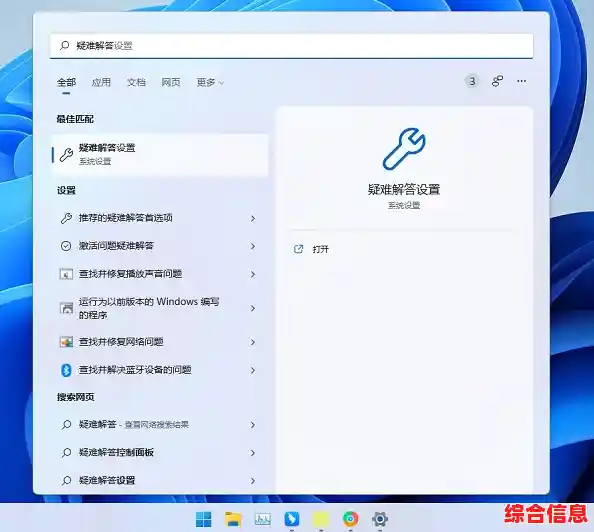Expand arrow for 查找并修复网络问题

(253, 342)
